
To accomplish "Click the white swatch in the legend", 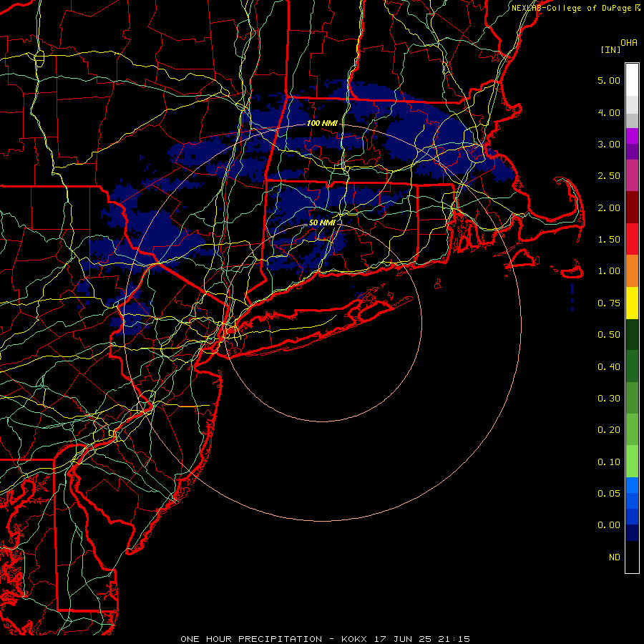I will [632, 80].
